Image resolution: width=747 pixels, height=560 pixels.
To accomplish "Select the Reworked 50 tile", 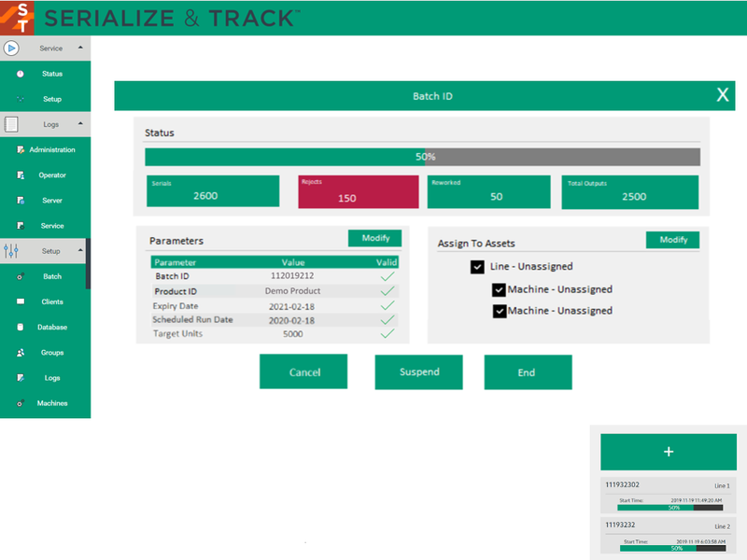I will (x=488, y=192).
